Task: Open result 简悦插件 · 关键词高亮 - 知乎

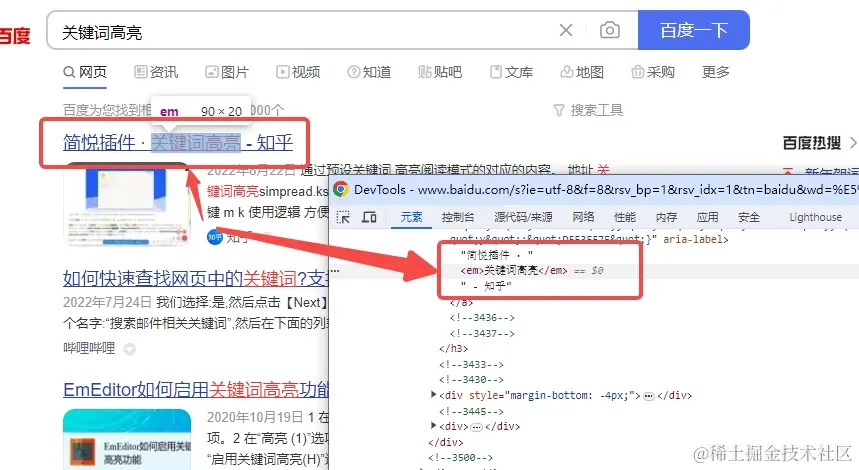Action: 177,142
